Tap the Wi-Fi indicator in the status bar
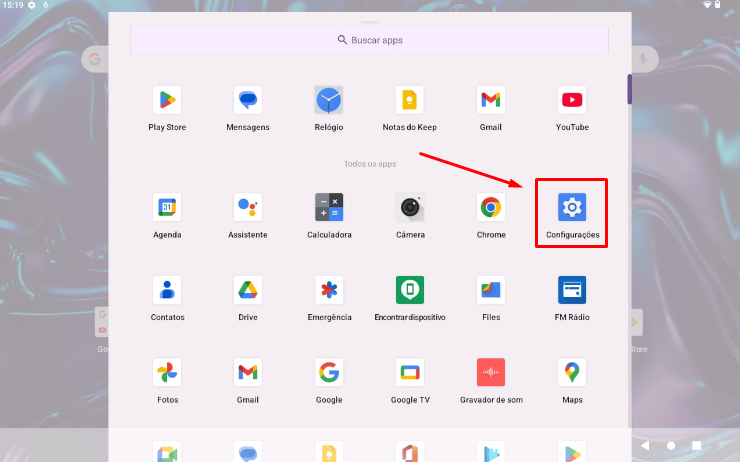740x462 pixels. [707, 5]
